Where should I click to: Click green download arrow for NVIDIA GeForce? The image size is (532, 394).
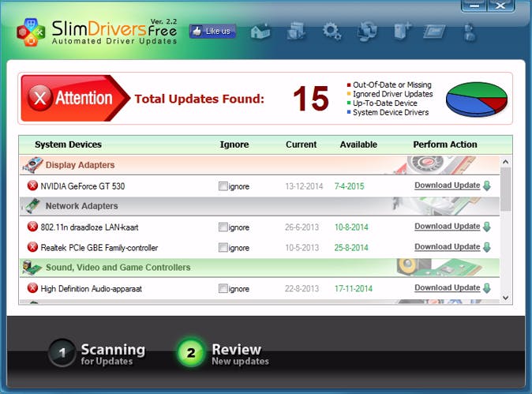[487, 186]
